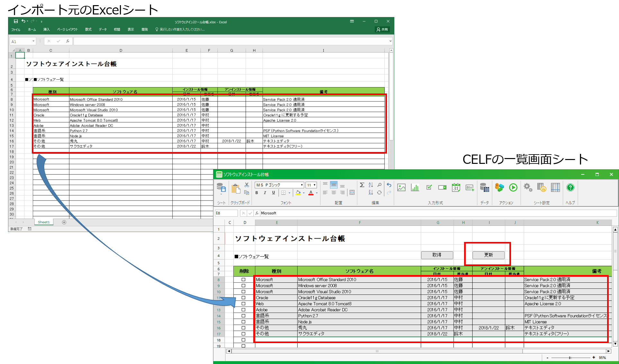Click the sheet settings gears icon
Screen dimensions: 619x364
coord(528,188)
